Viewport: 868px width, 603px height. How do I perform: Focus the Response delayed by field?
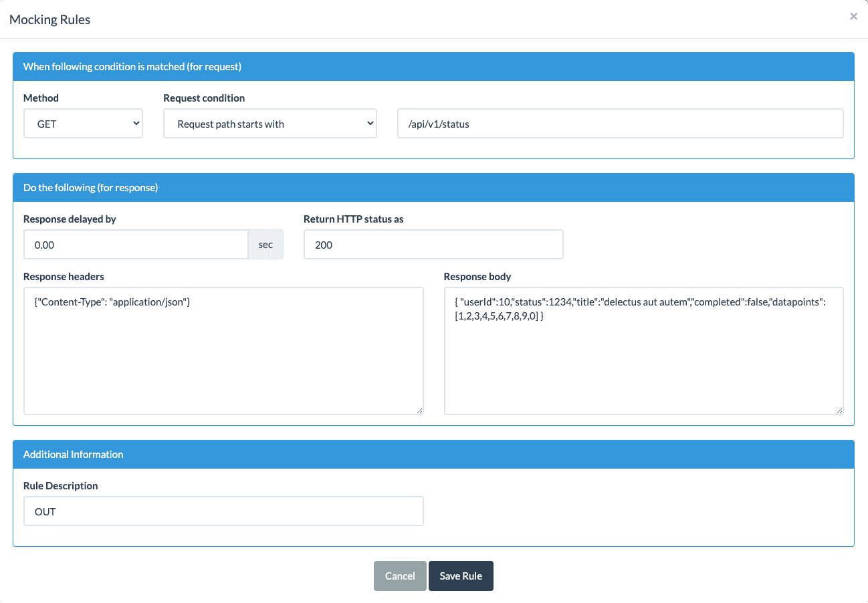(x=136, y=245)
